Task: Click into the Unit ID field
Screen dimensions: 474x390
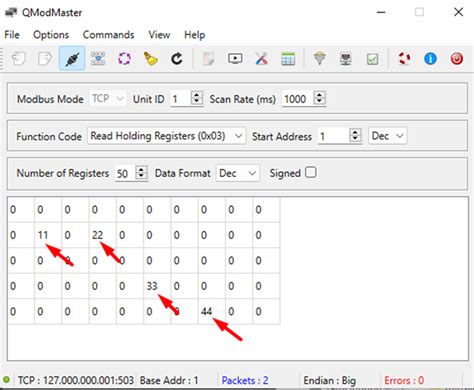Action: pos(180,99)
